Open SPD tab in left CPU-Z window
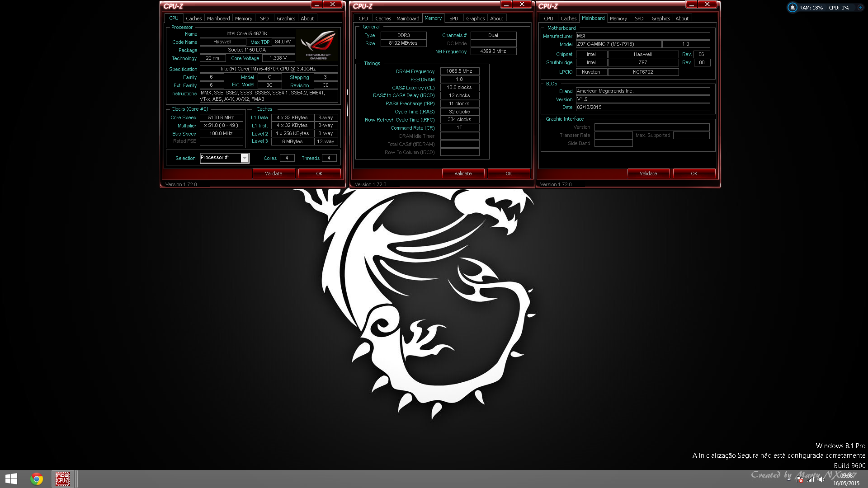Screen dimensions: 868x488 click(264, 19)
